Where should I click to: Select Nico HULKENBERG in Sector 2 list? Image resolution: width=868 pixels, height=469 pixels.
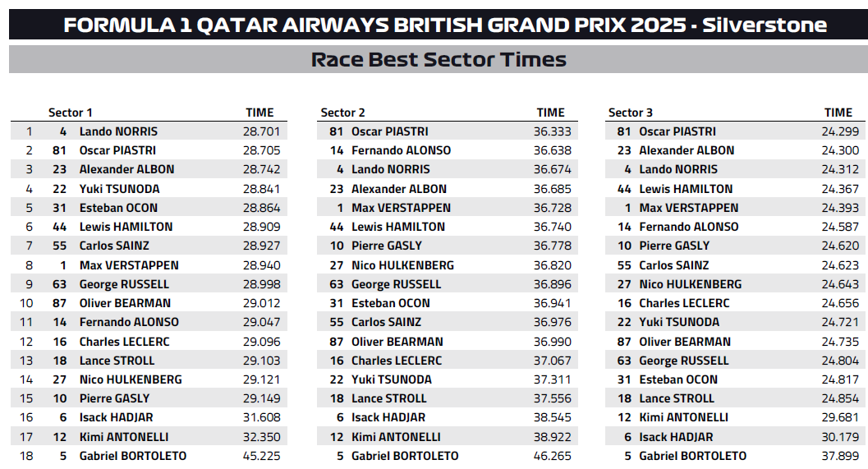pos(403,265)
